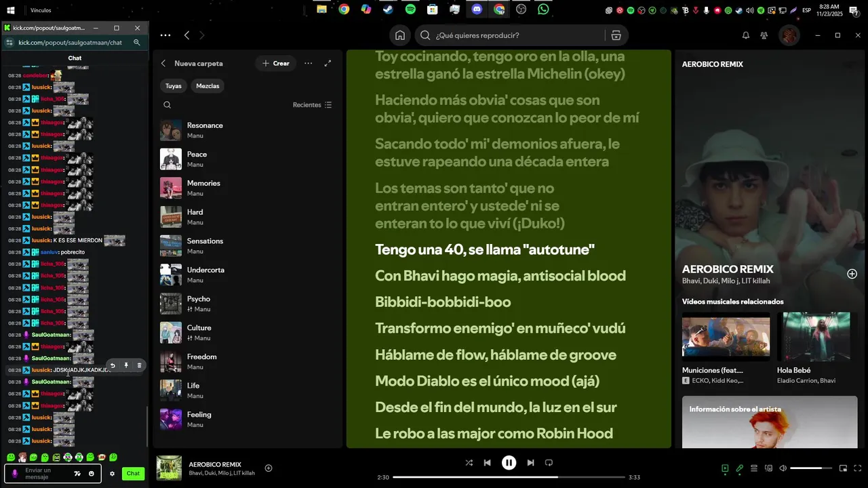Open the Freedom playlist
This screenshot has width=868, height=488.
tap(248, 361)
